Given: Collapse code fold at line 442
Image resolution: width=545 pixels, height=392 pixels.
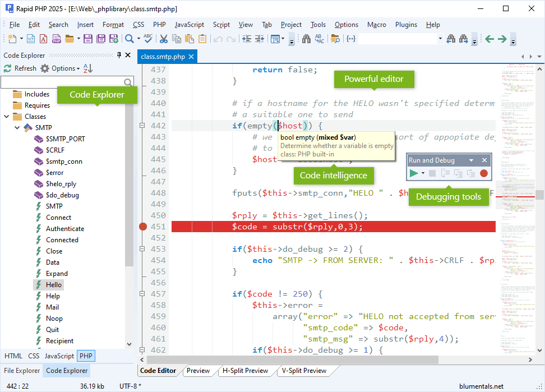Looking at the screenshot, I should click(x=142, y=126).
